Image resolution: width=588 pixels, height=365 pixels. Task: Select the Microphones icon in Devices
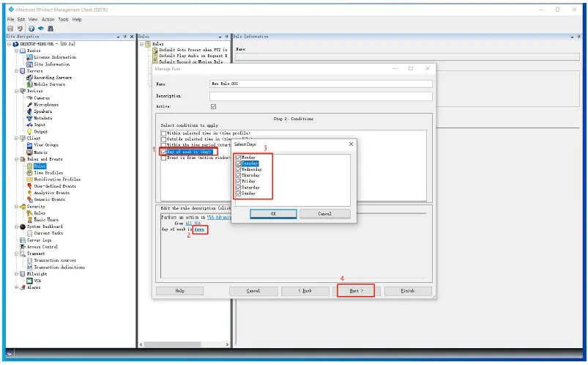click(x=29, y=104)
